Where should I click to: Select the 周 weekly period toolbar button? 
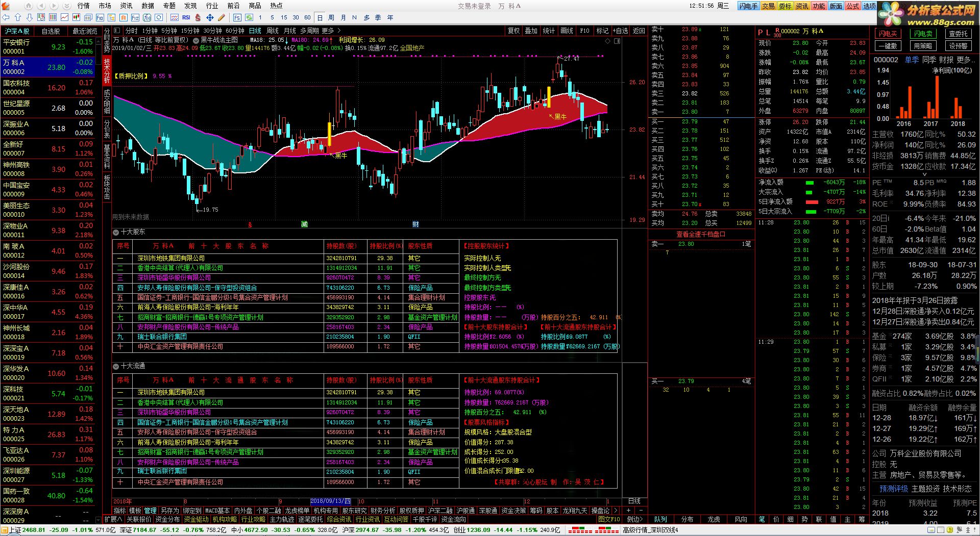click(331, 17)
